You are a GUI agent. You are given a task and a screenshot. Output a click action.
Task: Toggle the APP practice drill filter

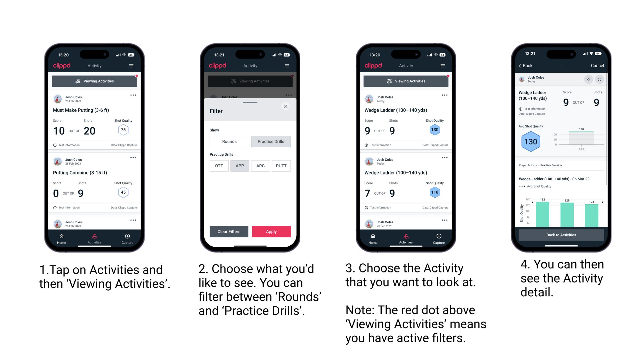pos(240,166)
